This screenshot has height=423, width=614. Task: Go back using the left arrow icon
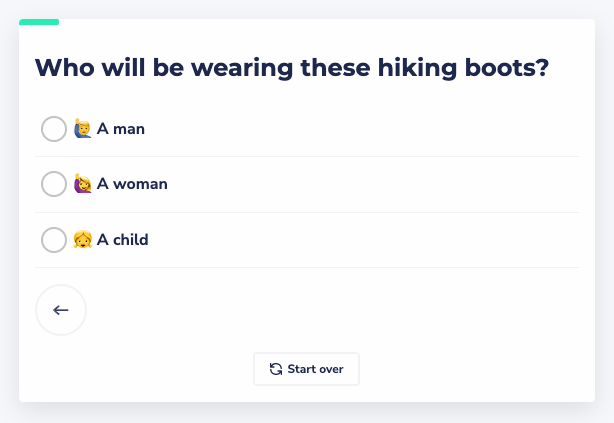click(x=61, y=310)
